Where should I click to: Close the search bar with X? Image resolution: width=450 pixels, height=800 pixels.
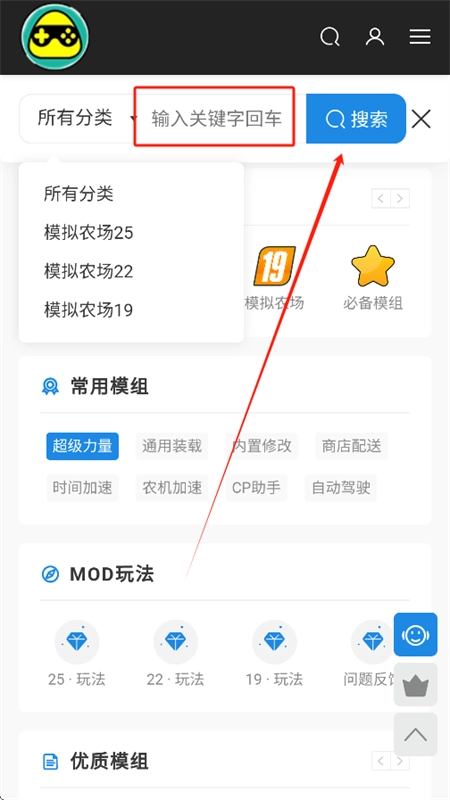[421, 119]
